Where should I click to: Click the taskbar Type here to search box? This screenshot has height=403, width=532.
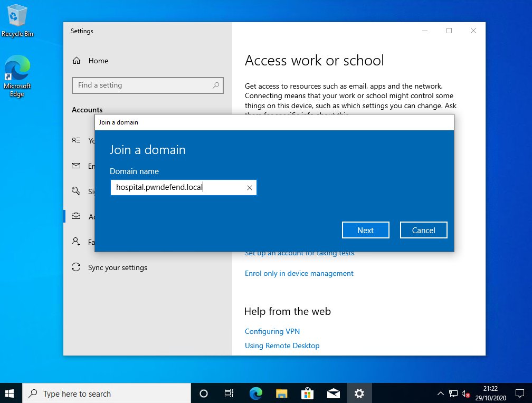point(107,393)
